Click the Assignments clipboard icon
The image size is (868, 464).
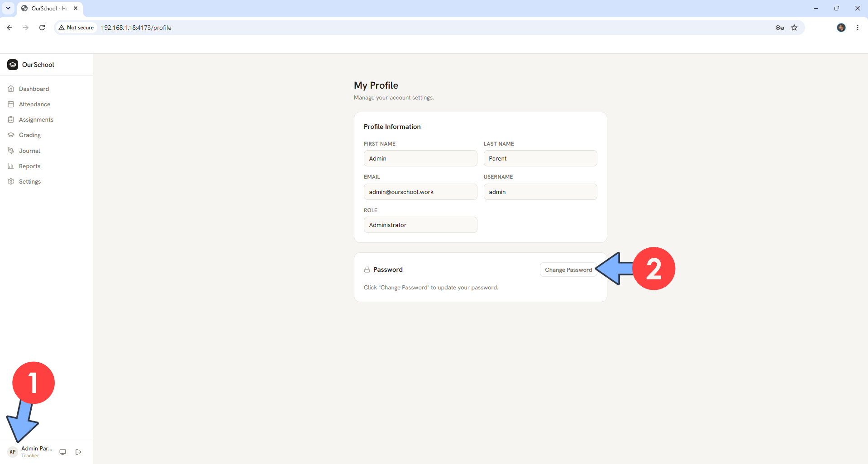[11, 119]
